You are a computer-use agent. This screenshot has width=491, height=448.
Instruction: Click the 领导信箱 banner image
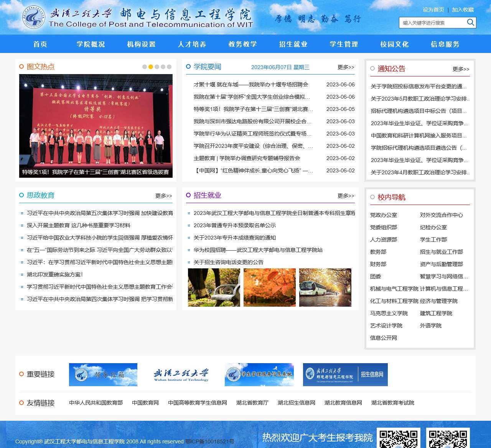click(103, 375)
